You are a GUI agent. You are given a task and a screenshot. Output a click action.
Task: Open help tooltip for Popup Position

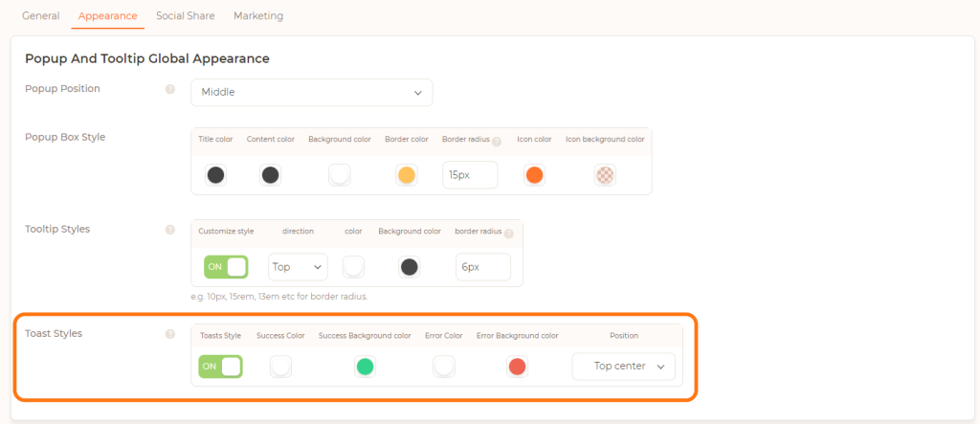point(169,89)
